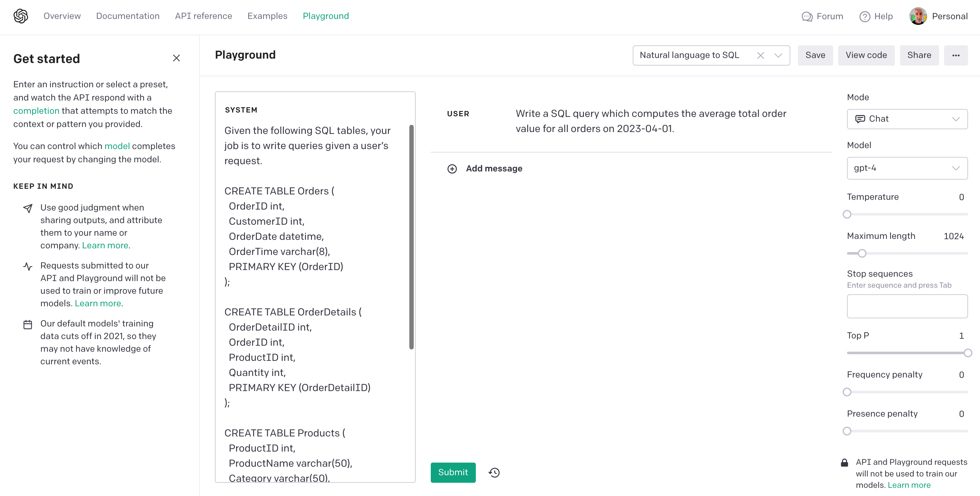The height and width of the screenshot is (496, 980).
Task: Go to the Documentation tab
Action: click(x=128, y=16)
